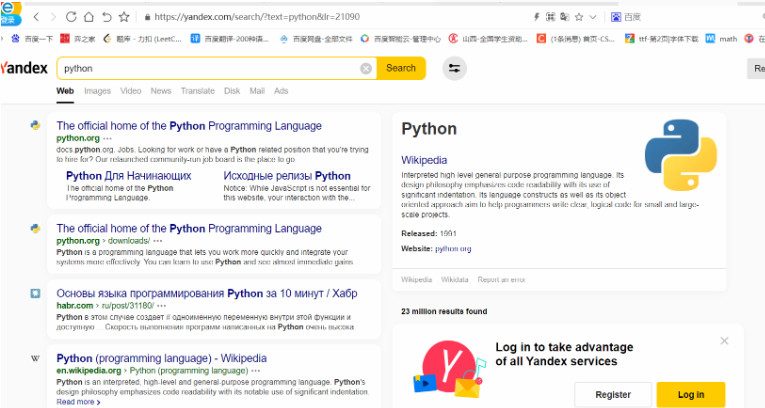This screenshot has width=765, height=408.
Task: Open the CSDN 首页 bookmark
Action: click(575, 39)
